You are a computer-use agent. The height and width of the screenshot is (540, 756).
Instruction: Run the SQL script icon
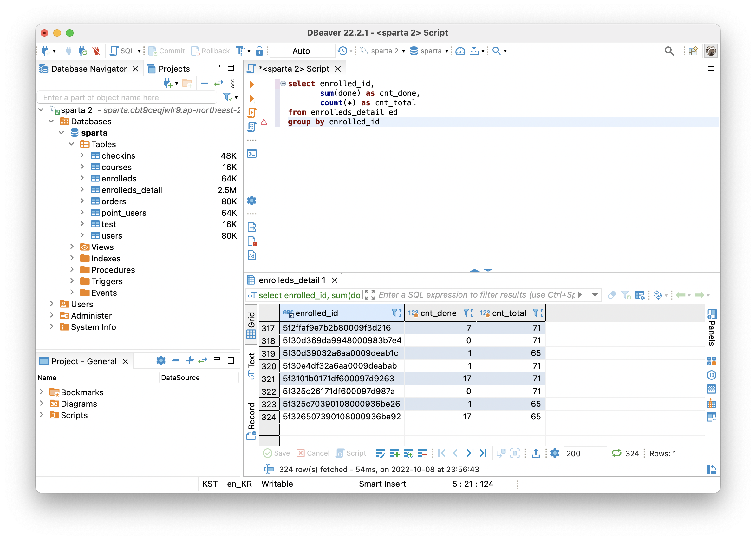[x=252, y=113]
